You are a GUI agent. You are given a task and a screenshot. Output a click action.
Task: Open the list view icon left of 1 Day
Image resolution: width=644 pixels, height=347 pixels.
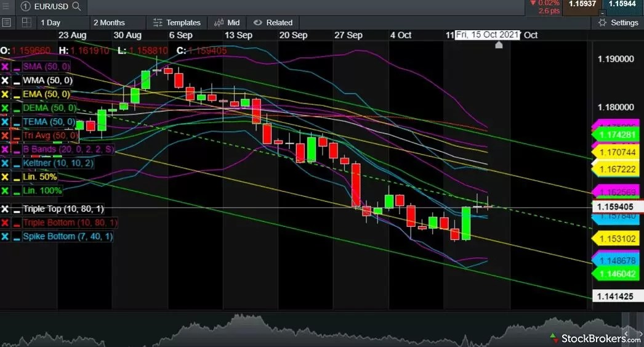point(7,22)
